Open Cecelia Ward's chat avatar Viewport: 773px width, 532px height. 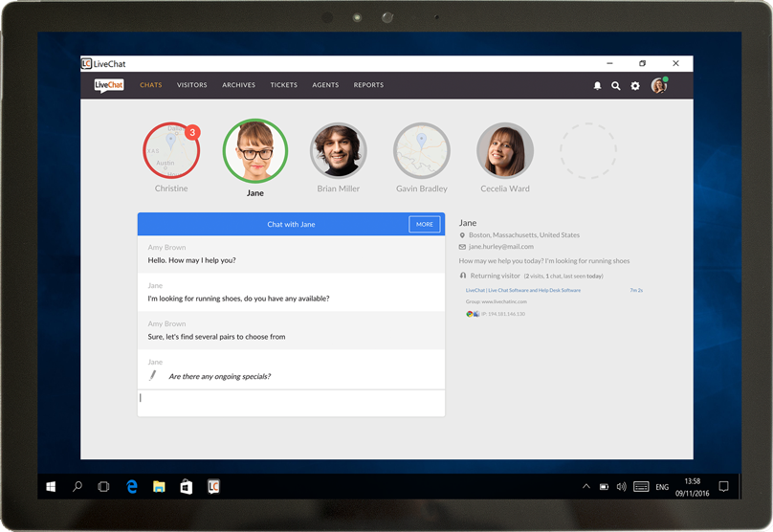505,150
